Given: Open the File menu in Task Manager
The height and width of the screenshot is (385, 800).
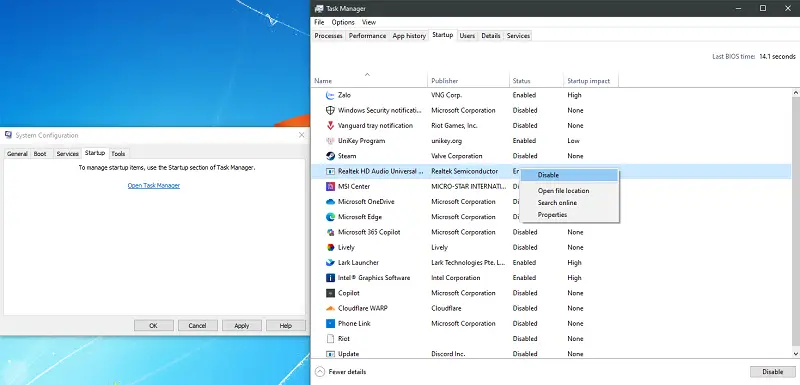Looking at the screenshot, I should pyautogui.click(x=319, y=22).
